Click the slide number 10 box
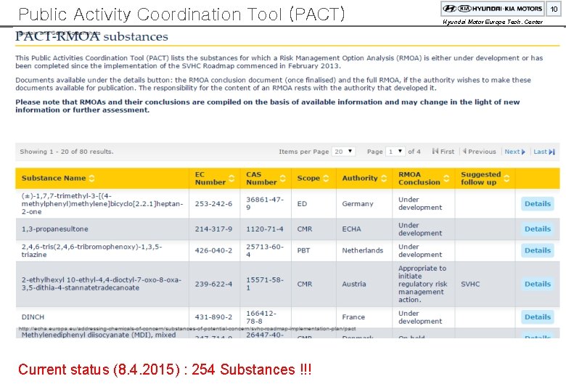This screenshot has width=566, height=392. (x=554, y=9)
